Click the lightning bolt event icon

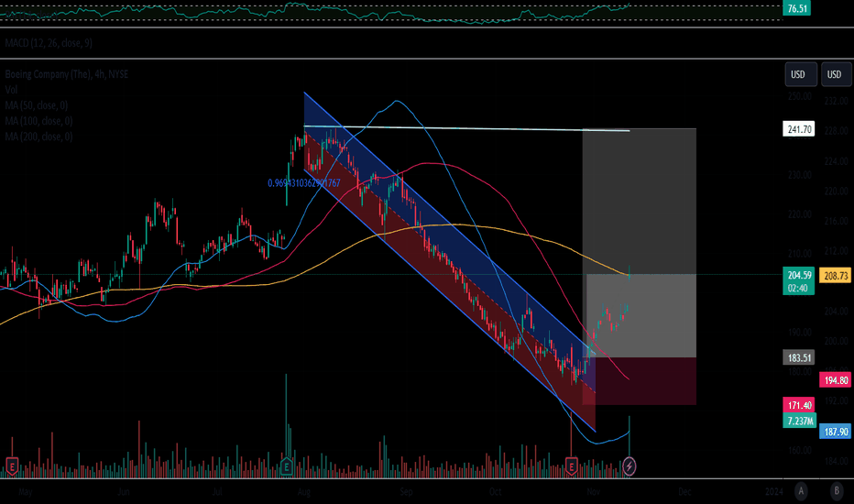tap(630, 466)
